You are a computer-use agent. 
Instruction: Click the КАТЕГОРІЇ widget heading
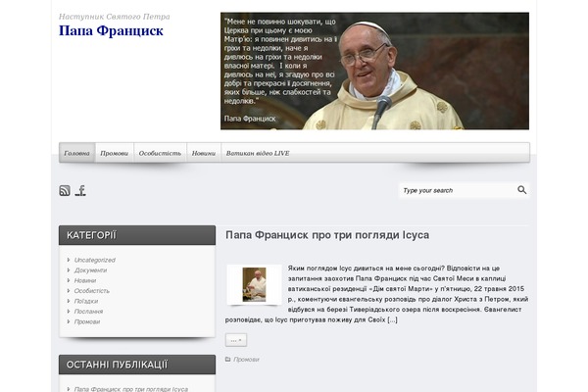coord(137,235)
